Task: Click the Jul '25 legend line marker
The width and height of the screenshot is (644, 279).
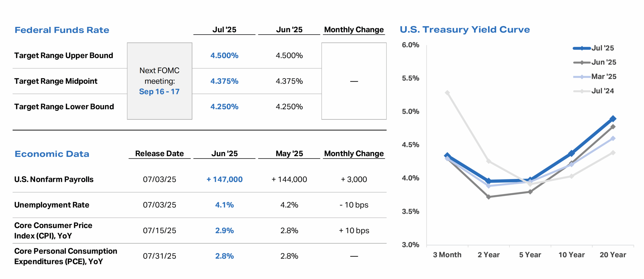Action: point(582,48)
